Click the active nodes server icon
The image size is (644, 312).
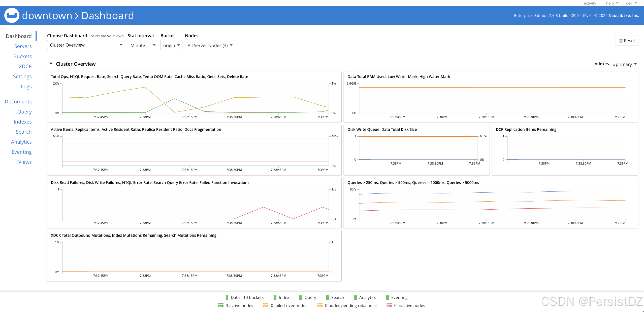point(221,305)
